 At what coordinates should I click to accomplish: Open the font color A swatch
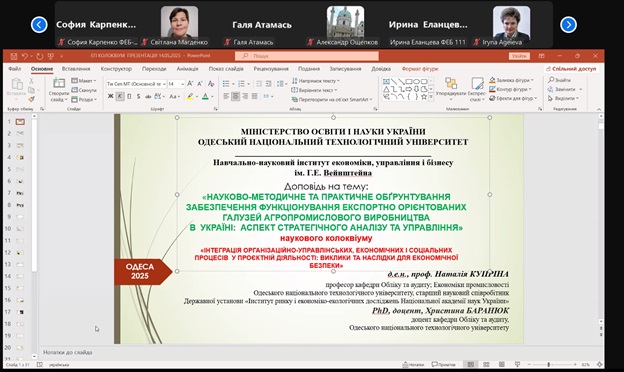pos(205,96)
